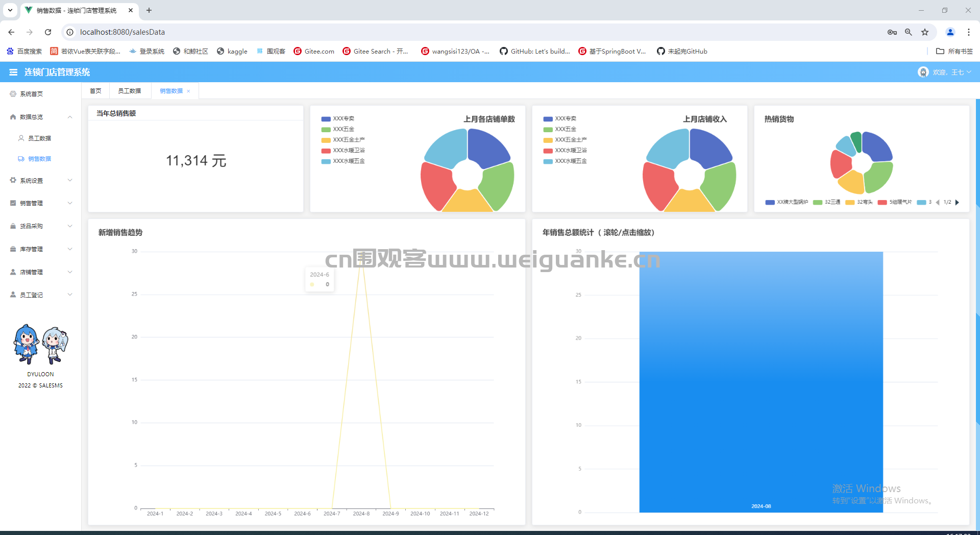
Task: Click the user avatar icon beside 欢迎
Action: pos(923,72)
